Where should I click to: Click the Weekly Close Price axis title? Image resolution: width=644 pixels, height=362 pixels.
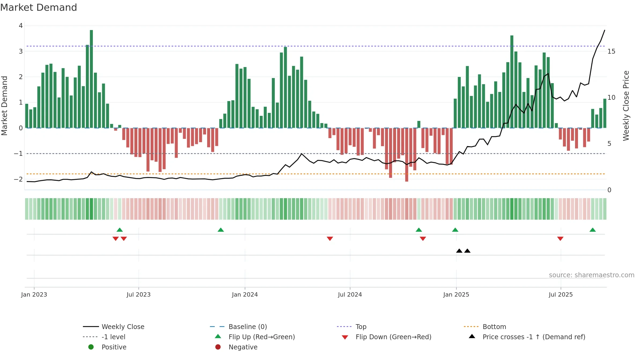[x=626, y=106]
